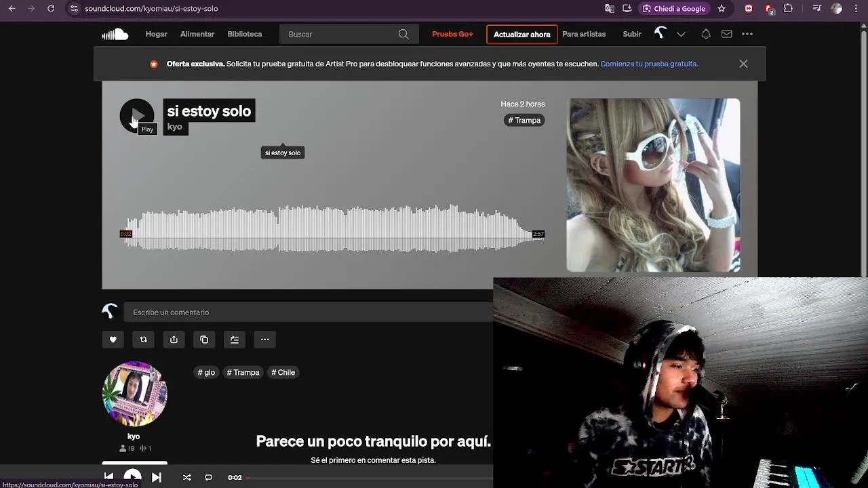Open artist kyo link under the title

[175, 127]
